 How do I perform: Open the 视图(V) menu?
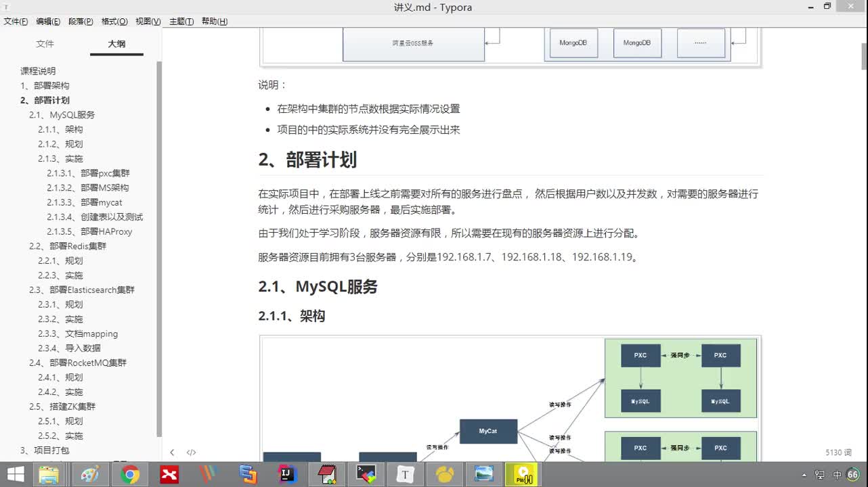(148, 22)
